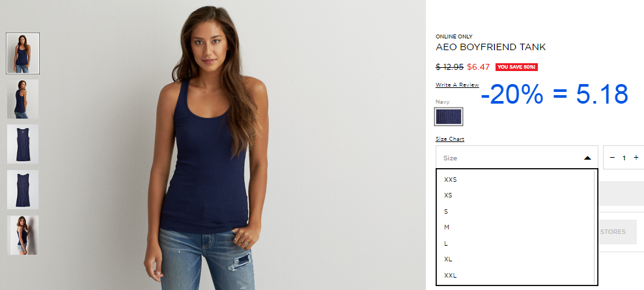Click the main product photo
This screenshot has width=644, height=290.
[213, 145]
